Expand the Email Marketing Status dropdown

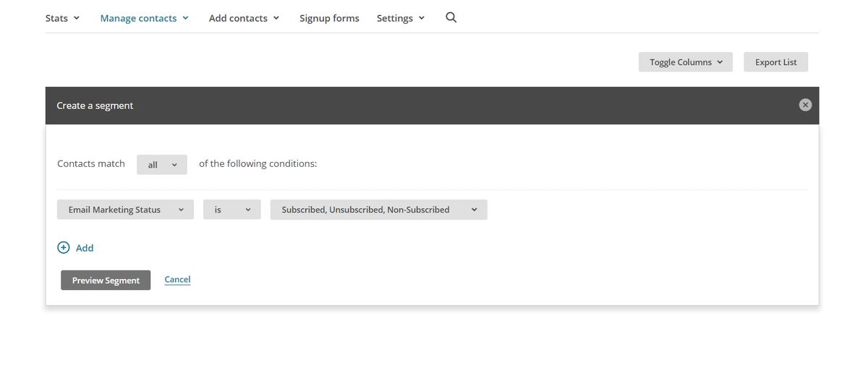click(x=125, y=210)
